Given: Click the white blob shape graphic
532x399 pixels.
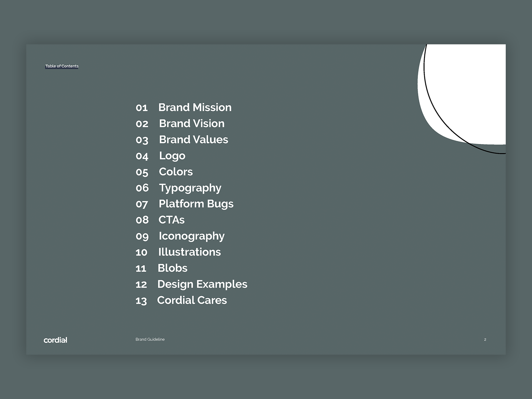Looking at the screenshot, I should pos(465,93).
